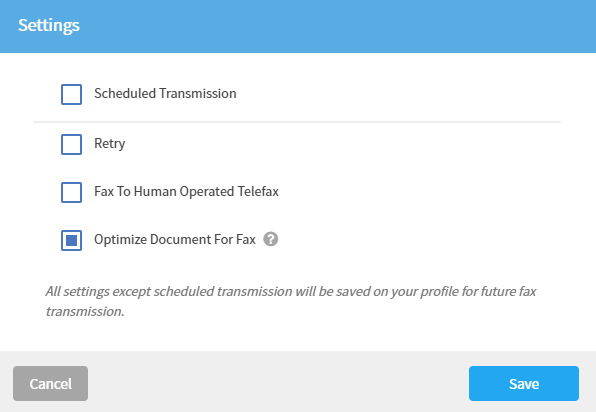596x412 pixels.
Task: Show the tooltip via the gray question mark
Action: click(271, 239)
